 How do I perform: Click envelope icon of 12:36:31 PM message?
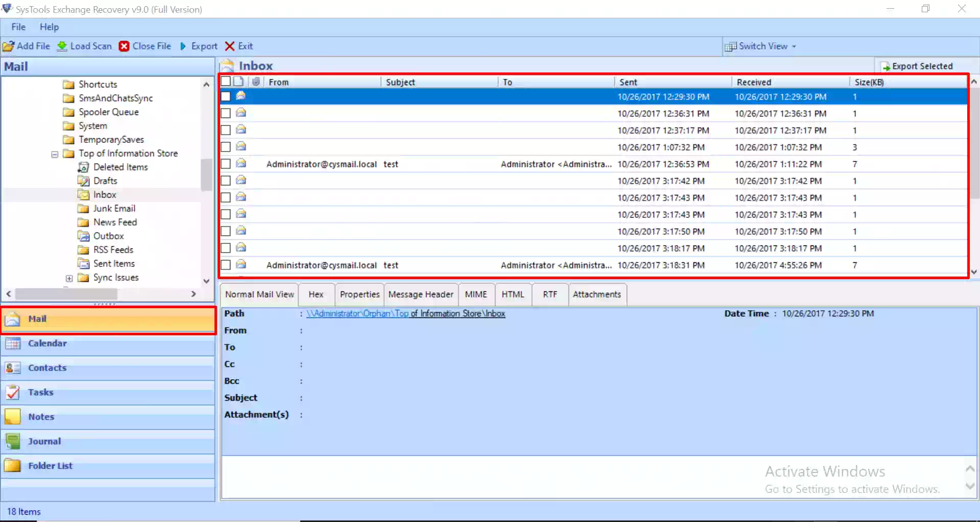coord(241,113)
